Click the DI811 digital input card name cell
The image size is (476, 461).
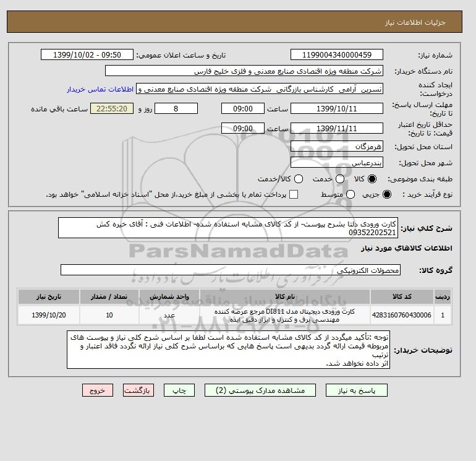(285, 315)
